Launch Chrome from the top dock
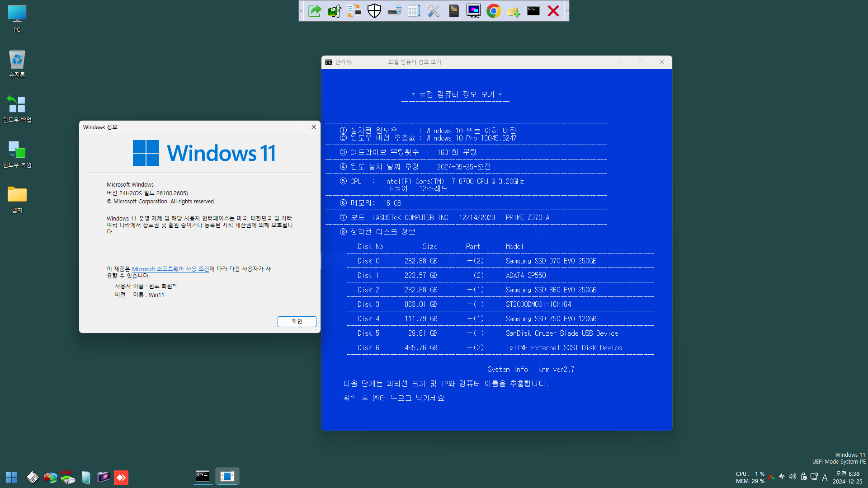Screen dimensions: 868x488 coord(494,11)
